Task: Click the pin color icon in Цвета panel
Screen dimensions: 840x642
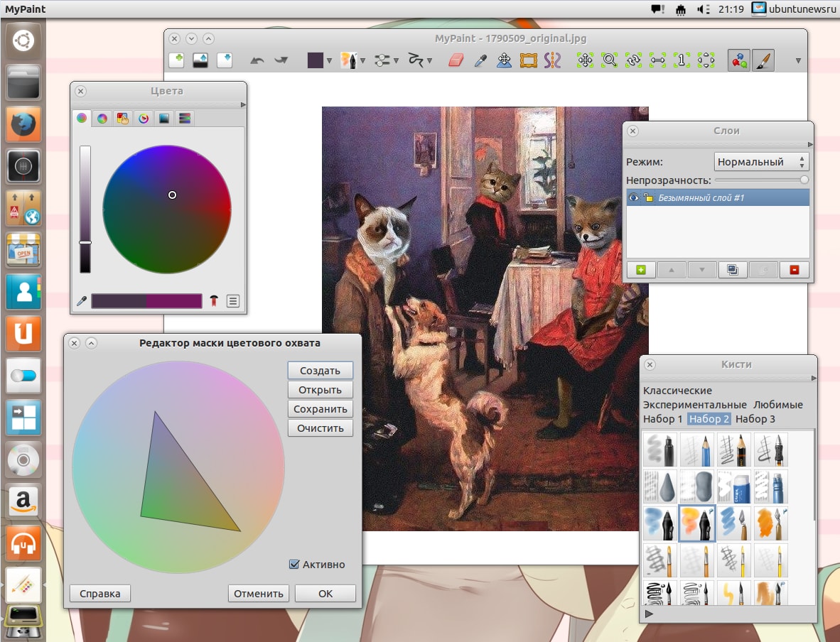Action: (214, 301)
